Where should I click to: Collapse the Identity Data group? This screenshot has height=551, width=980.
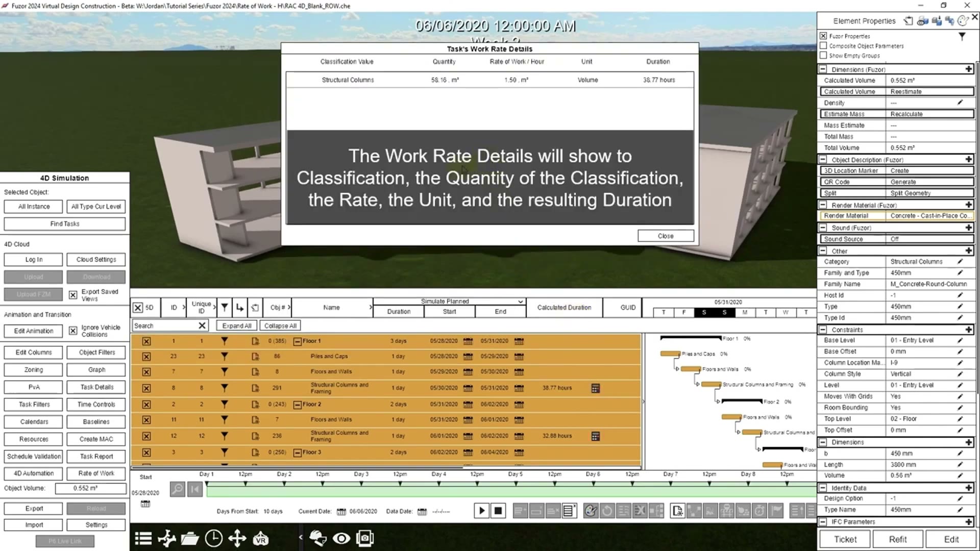coord(823,487)
